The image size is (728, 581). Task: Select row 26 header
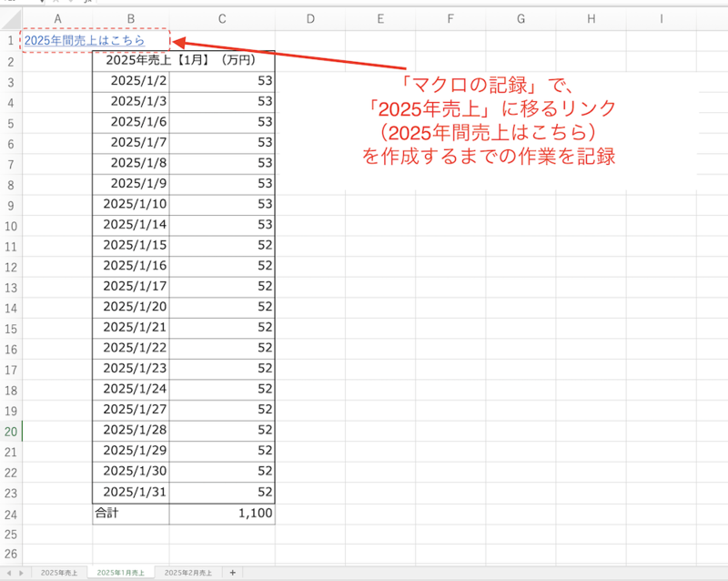pos(11,554)
